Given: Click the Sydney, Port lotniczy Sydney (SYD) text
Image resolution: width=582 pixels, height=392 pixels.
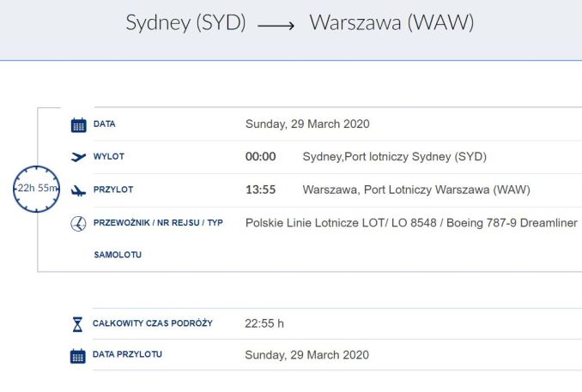Looking at the screenshot, I should click(x=395, y=157).
